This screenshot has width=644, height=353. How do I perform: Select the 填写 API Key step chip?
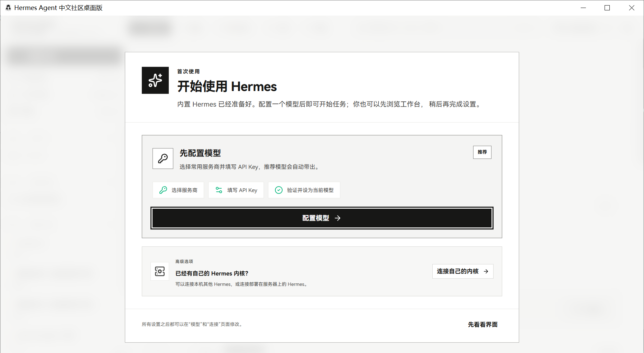click(x=236, y=190)
